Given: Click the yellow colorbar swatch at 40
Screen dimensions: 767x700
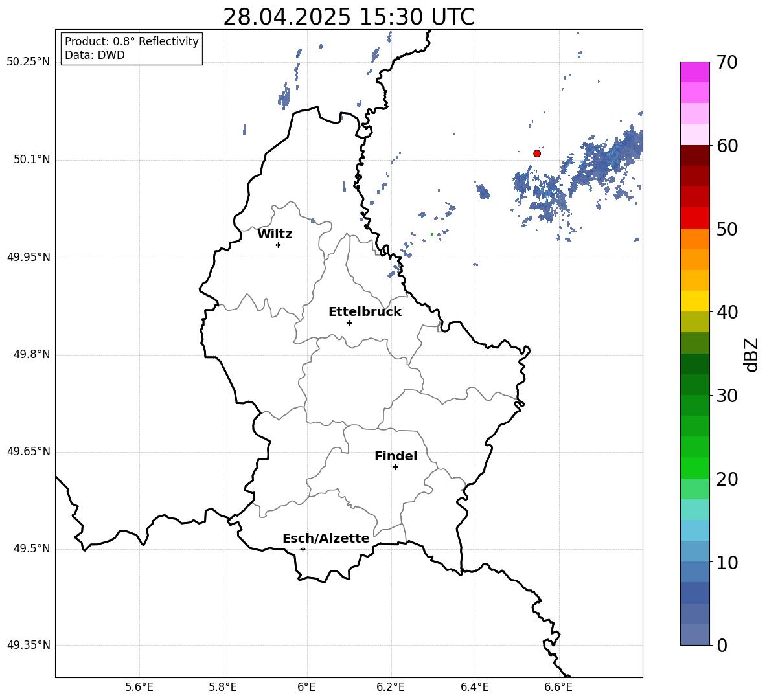Looking at the screenshot, I should pyautogui.click(x=694, y=301).
